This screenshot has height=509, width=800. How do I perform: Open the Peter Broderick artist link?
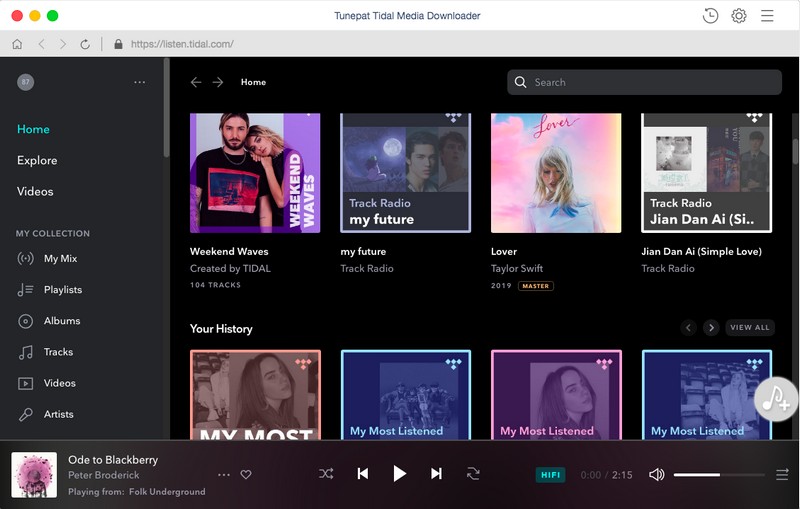(x=104, y=475)
